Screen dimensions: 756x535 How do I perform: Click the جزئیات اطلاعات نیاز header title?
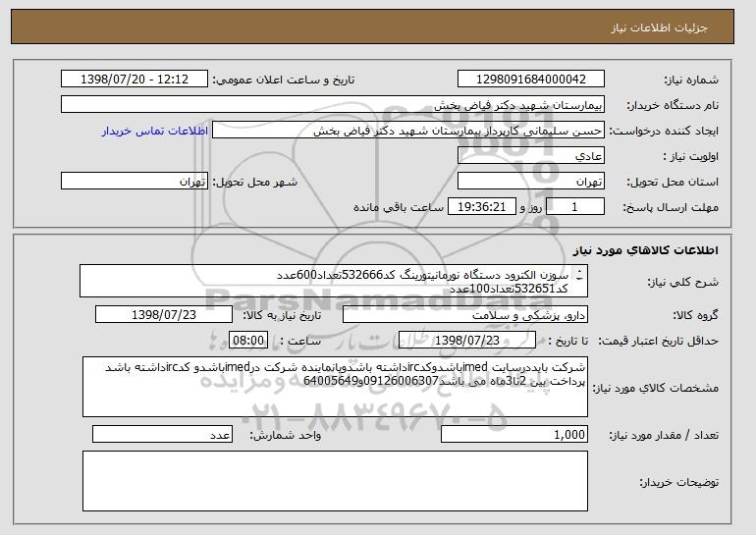click(x=659, y=27)
